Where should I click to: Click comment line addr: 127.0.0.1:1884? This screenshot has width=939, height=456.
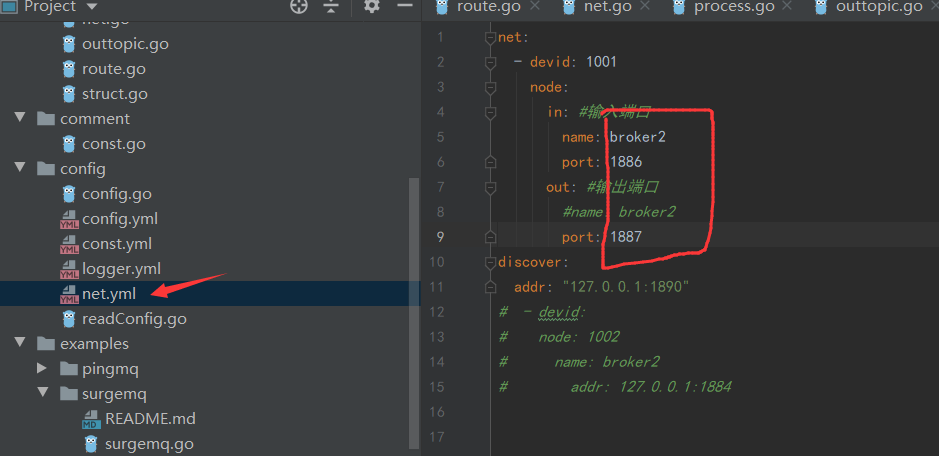coord(651,386)
